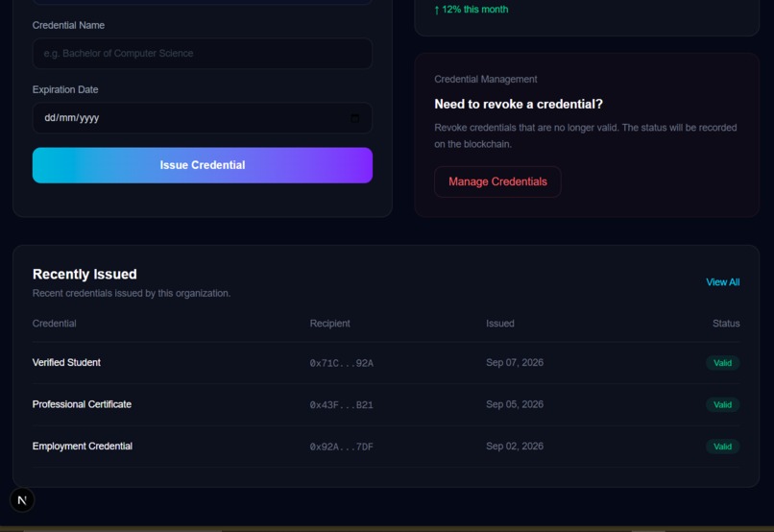Click the Status column header
Image resolution: width=774 pixels, height=532 pixels.
point(726,324)
